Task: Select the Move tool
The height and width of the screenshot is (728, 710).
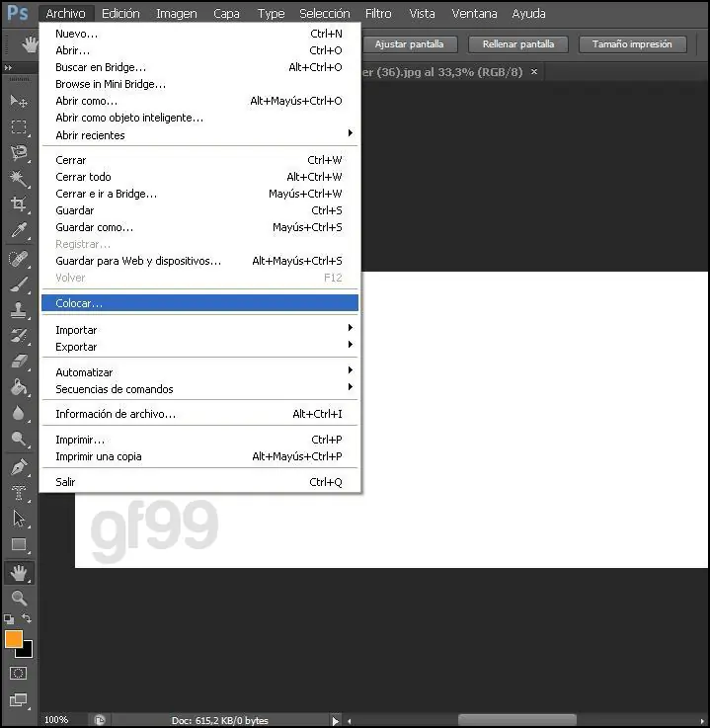Action: coord(19,101)
